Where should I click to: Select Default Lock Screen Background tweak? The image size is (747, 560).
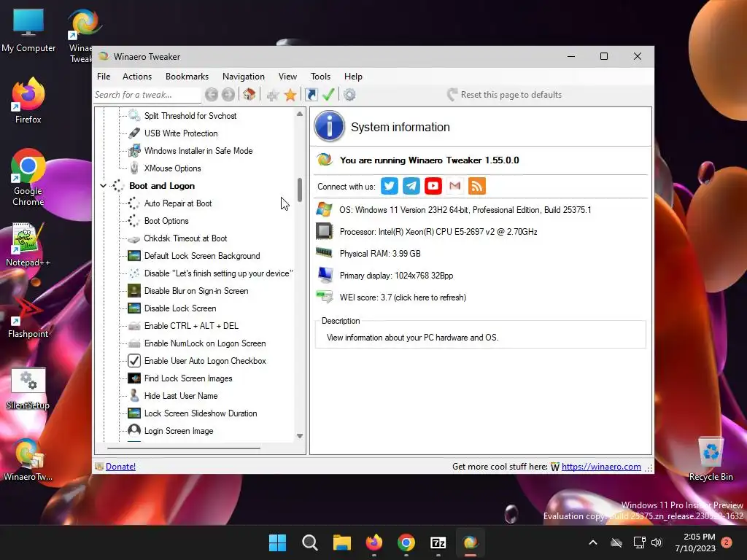click(x=202, y=256)
